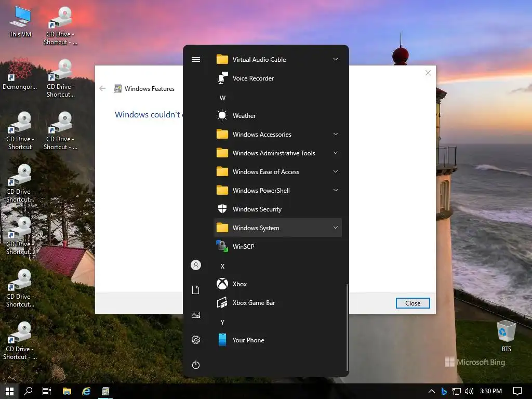The width and height of the screenshot is (532, 399).
Task: Open the Xbox app
Action: coord(278,284)
